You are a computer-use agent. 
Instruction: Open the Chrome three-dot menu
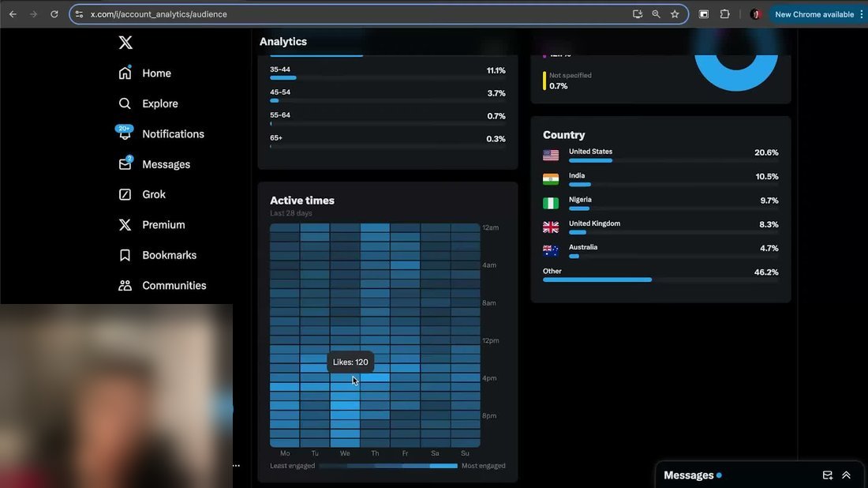(862, 14)
